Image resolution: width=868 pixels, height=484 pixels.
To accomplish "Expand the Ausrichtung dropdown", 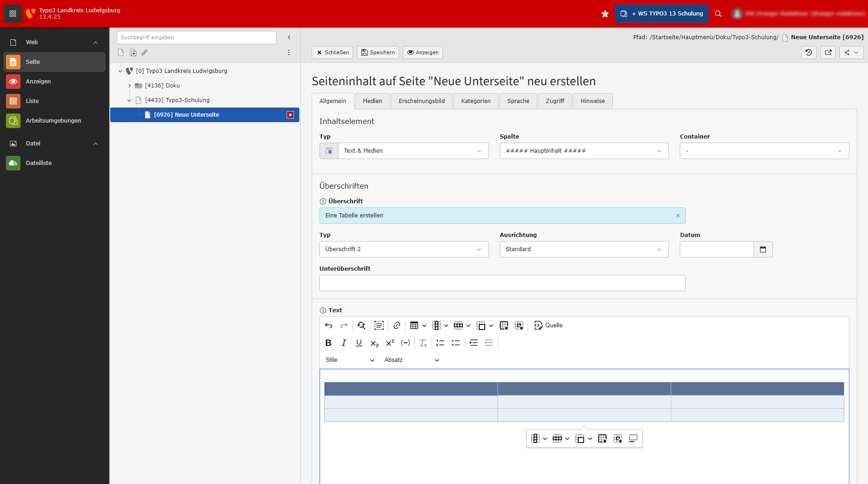I will pos(584,249).
